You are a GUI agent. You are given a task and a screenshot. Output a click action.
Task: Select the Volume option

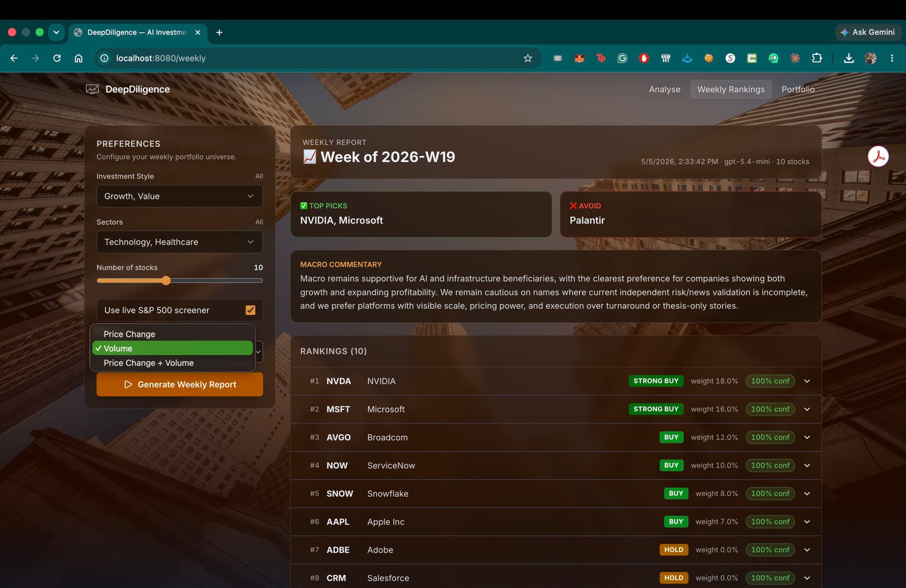click(173, 348)
